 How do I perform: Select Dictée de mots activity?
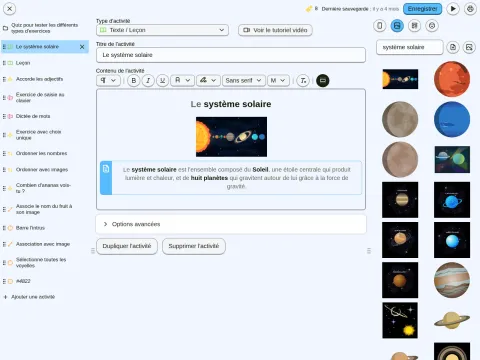click(x=45, y=116)
